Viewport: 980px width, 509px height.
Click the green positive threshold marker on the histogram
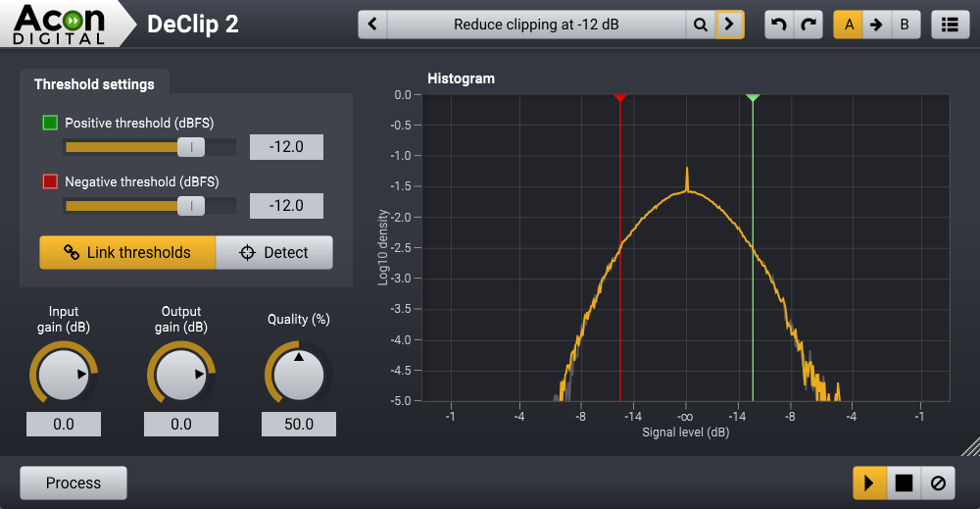tap(753, 98)
